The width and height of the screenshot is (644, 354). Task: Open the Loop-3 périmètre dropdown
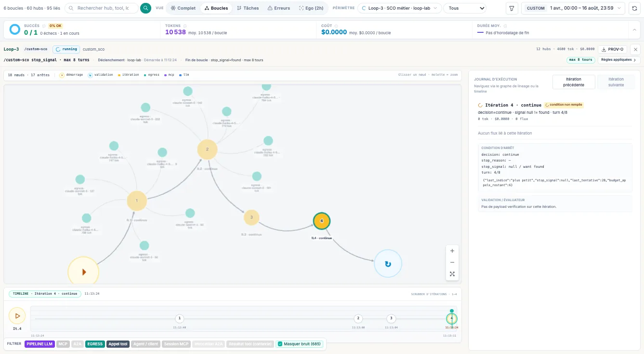pos(400,8)
